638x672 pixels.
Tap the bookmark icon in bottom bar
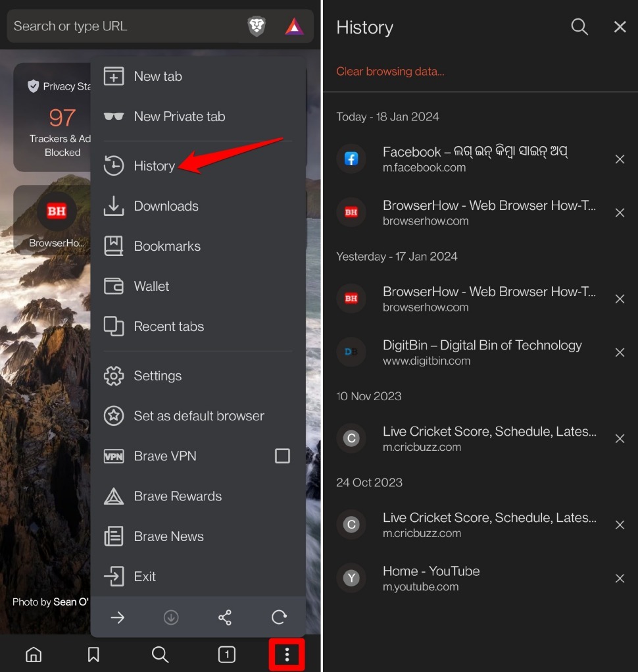pos(93,654)
